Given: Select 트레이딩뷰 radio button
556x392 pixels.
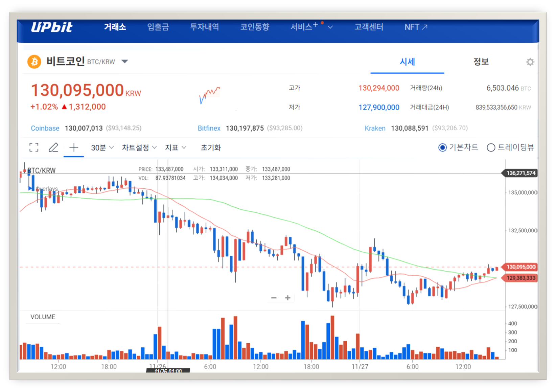Looking at the screenshot, I should [491, 147].
